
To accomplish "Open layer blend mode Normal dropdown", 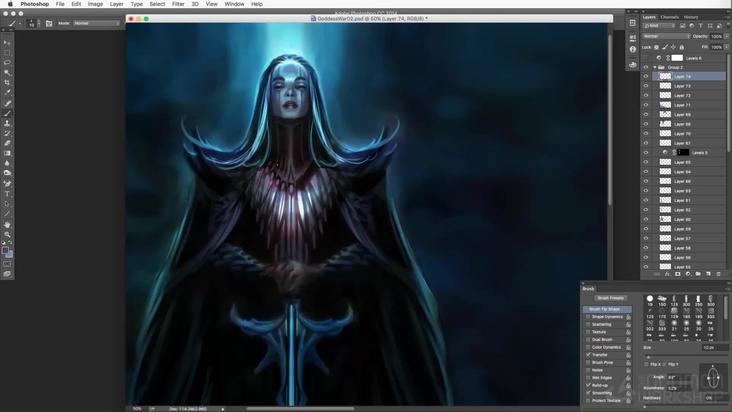I will tap(666, 36).
